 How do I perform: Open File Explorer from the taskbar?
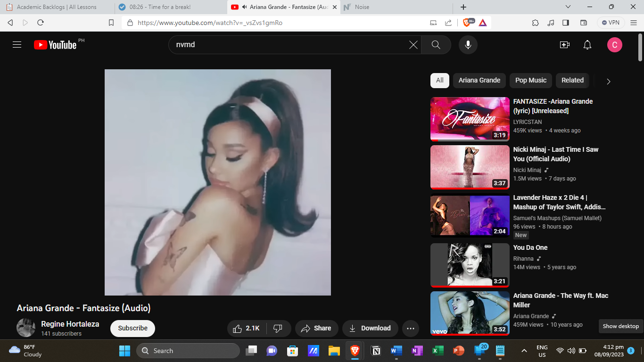(x=334, y=351)
